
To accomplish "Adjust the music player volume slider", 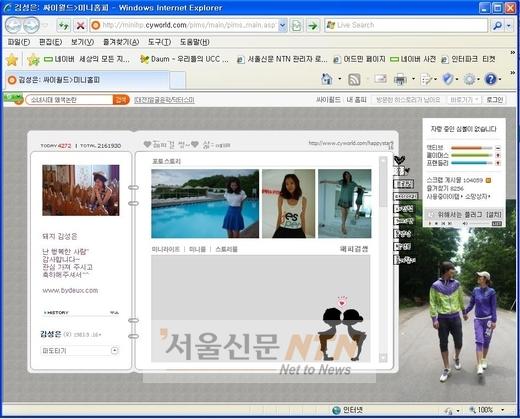I will coord(479,224).
